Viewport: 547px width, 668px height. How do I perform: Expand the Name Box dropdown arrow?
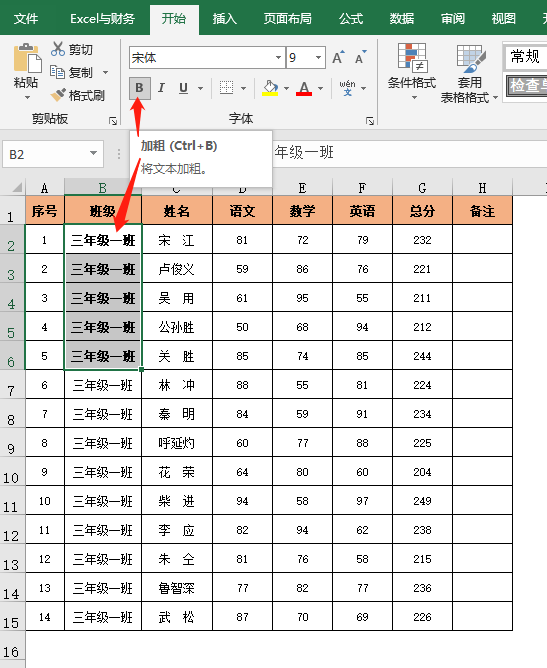(x=93, y=153)
